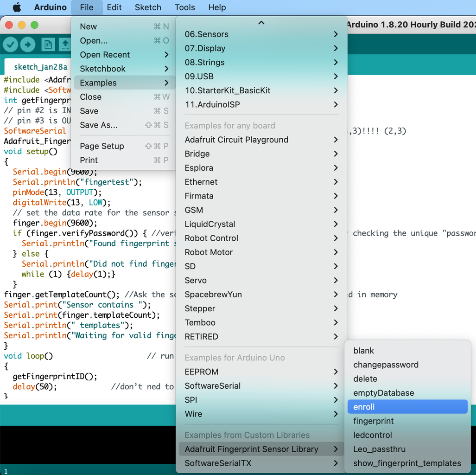Expand the 06.Sensors examples submenu
Viewport: 476px width, 475px height.
pyautogui.click(x=261, y=34)
